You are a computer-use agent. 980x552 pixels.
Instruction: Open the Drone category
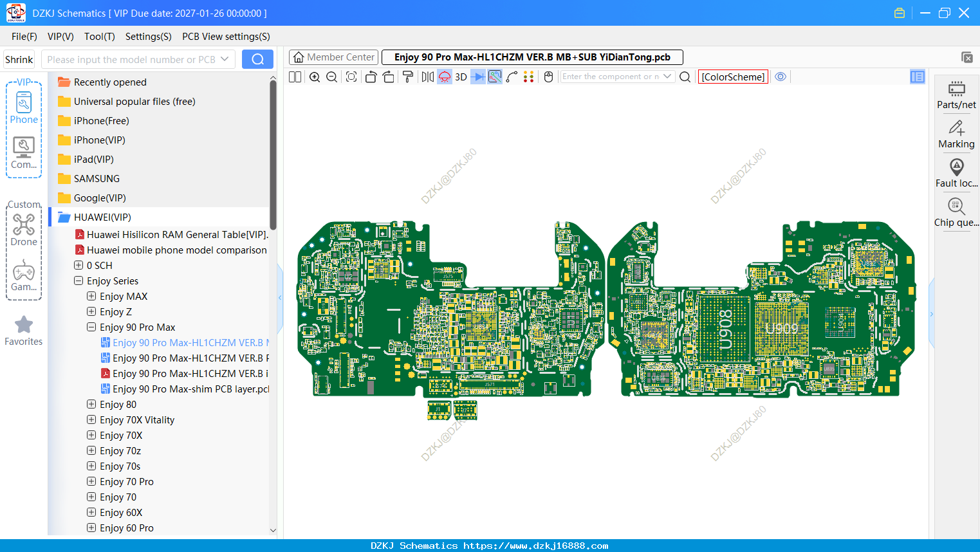point(24,230)
